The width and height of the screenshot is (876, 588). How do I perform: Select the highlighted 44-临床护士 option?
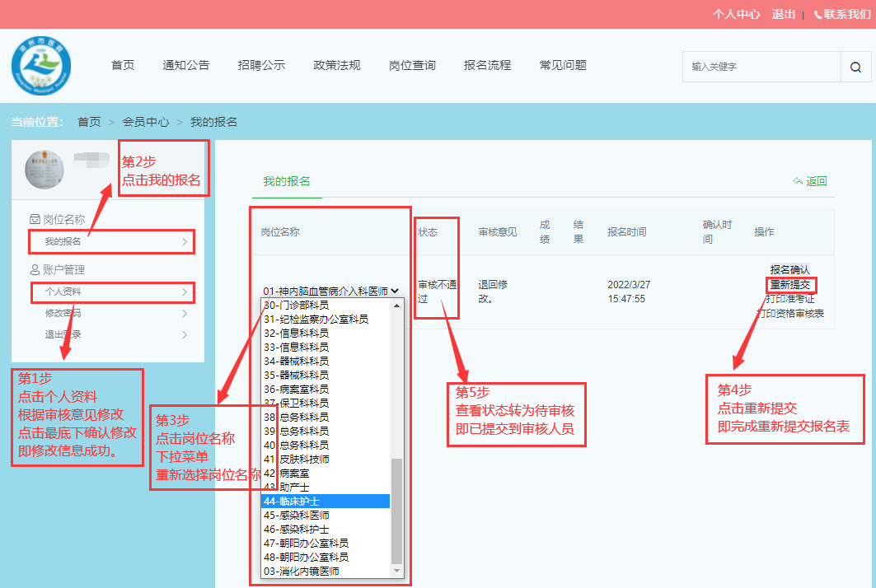[326, 502]
